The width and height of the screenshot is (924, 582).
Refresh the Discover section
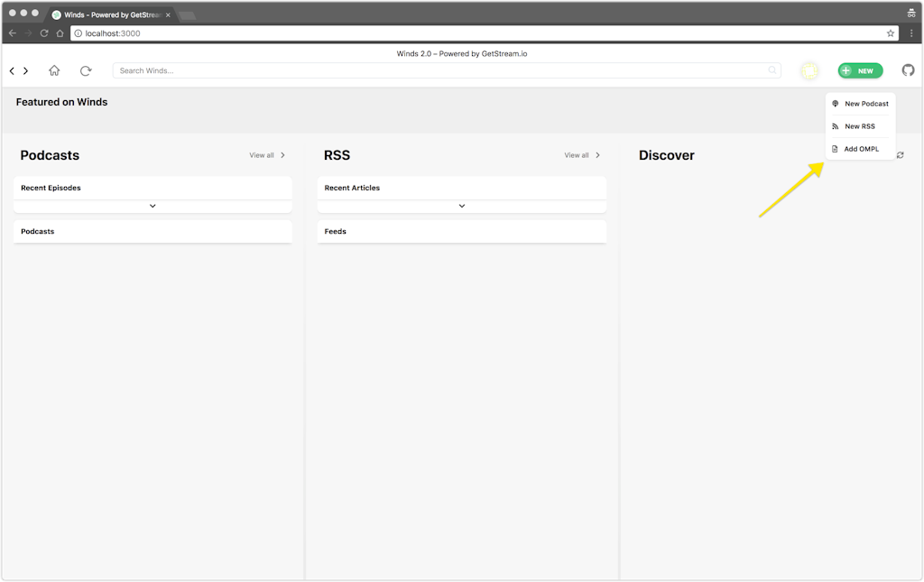pyautogui.click(x=900, y=155)
